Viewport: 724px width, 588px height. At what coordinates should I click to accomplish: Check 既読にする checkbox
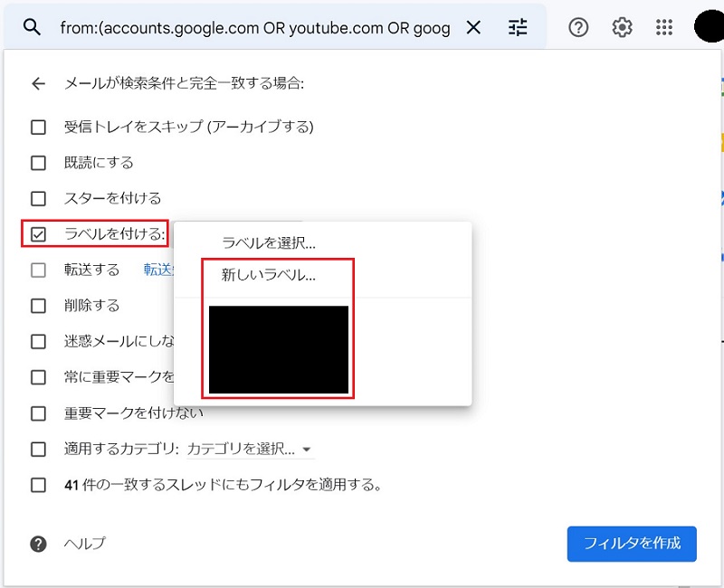(38, 163)
